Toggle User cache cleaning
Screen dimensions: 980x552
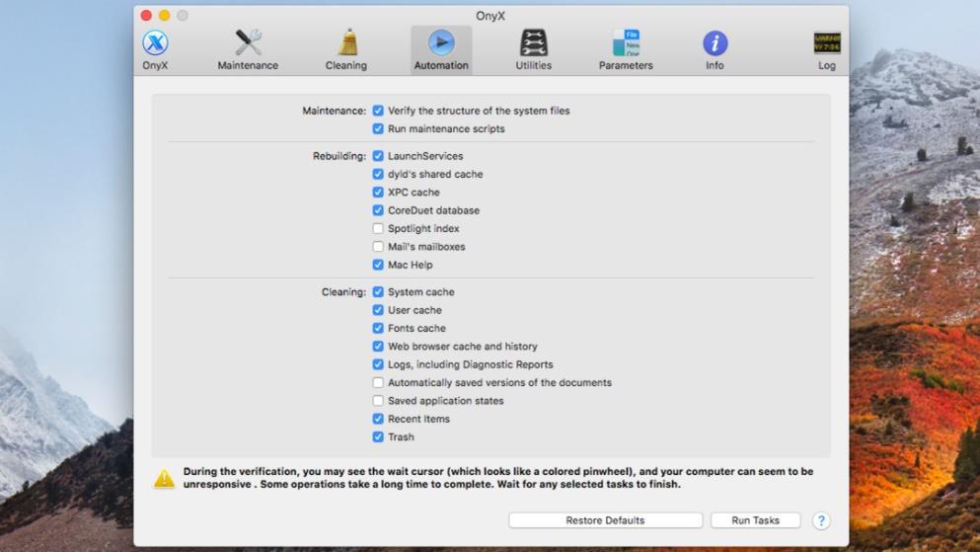coord(378,310)
